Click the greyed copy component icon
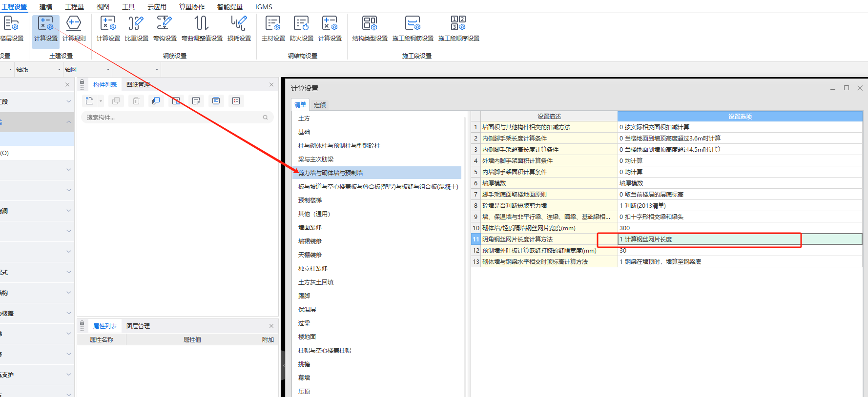The width and height of the screenshot is (868, 397). [116, 101]
